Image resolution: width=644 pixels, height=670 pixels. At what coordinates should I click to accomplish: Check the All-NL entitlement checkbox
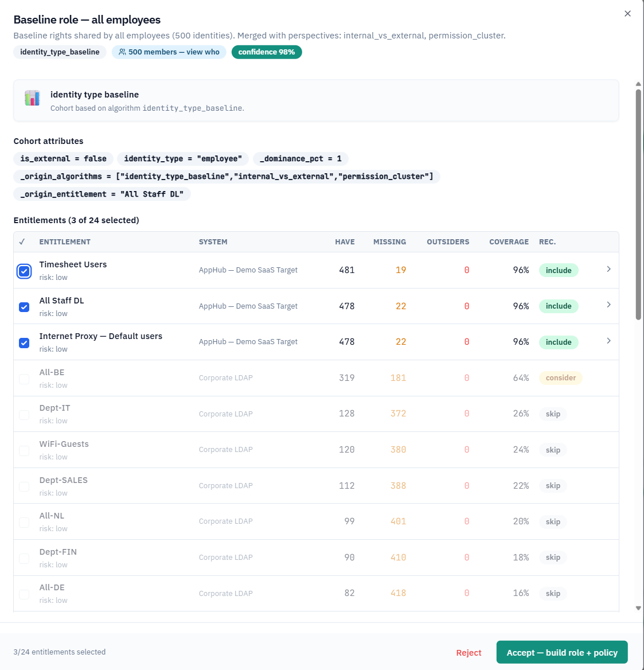tap(24, 522)
